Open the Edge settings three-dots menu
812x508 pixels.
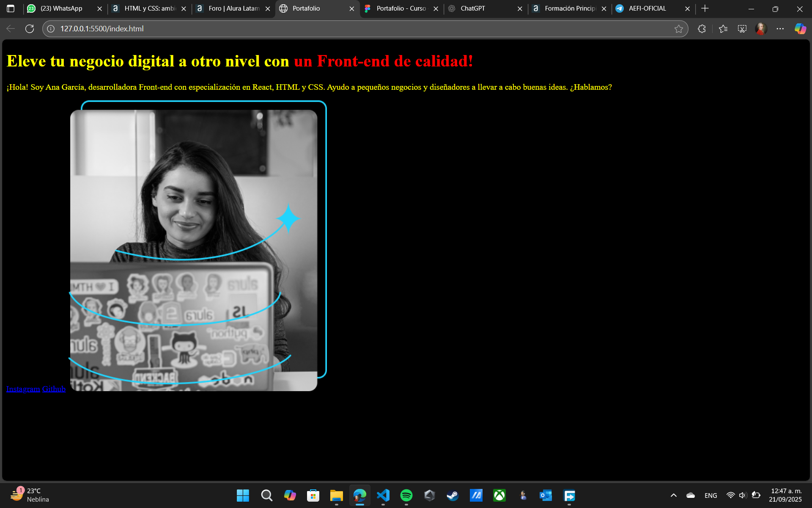(x=780, y=29)
